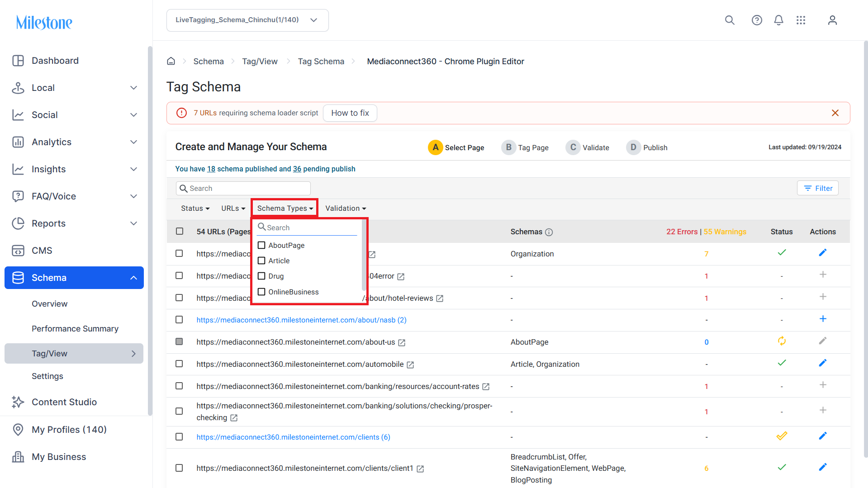Select the clients (6) row checkbox

point(179,437)
